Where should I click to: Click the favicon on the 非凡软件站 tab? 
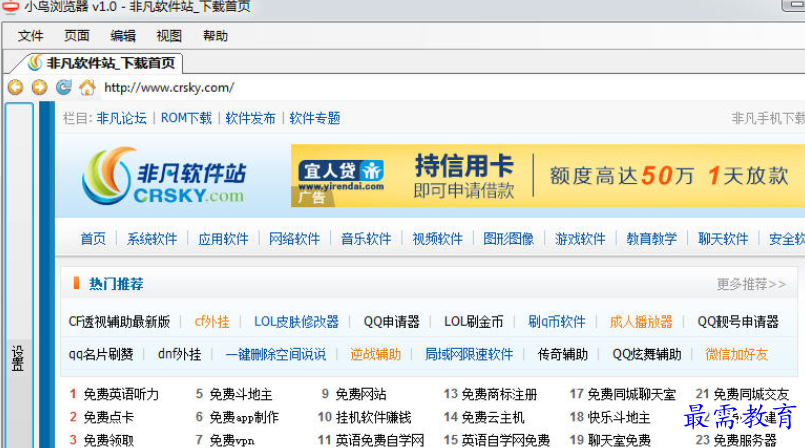point(35,63)
